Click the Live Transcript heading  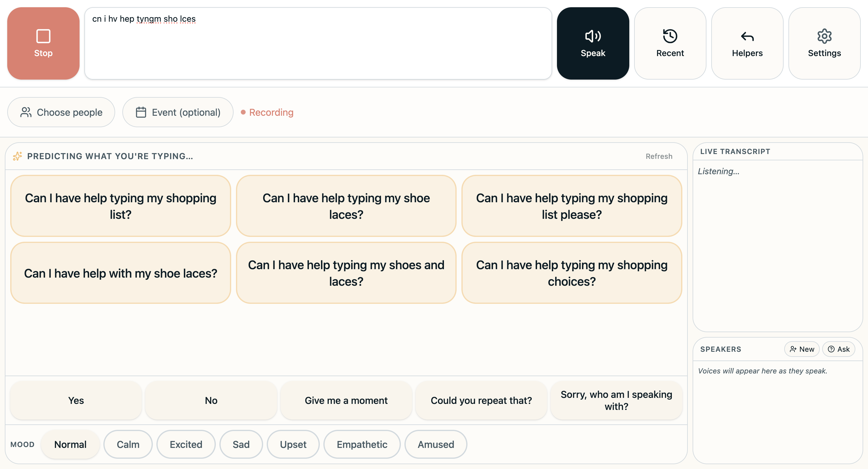(735, 152)
